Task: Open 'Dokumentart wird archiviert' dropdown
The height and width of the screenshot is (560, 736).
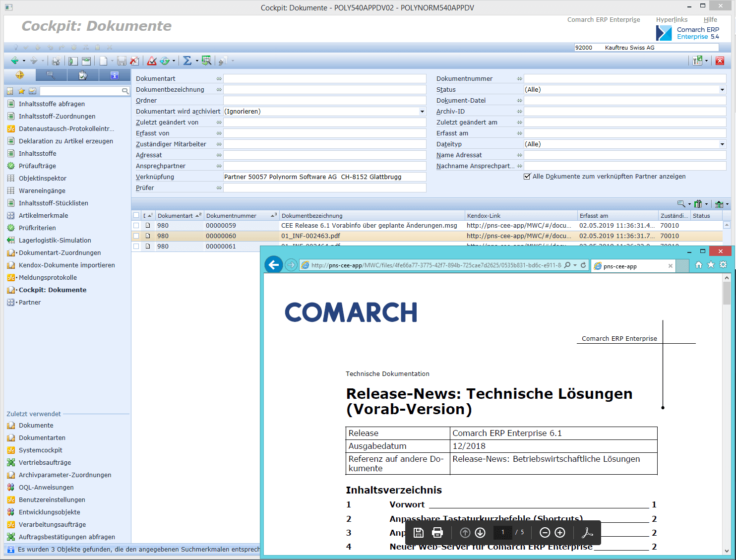Action: (x=422, y=112)
